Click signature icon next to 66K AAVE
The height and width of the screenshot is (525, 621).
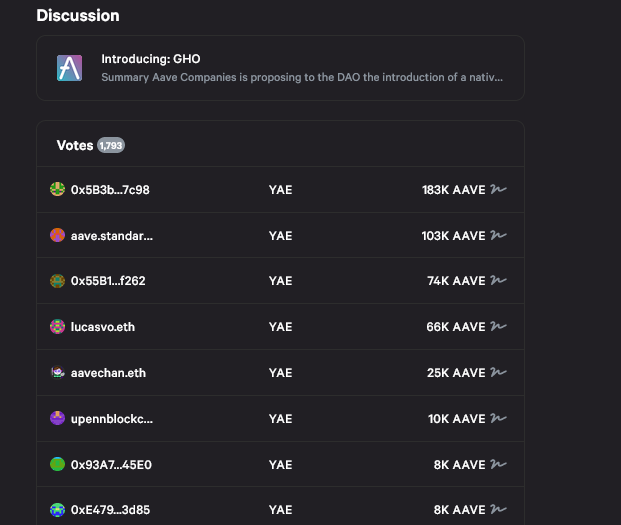pos(498,326)
